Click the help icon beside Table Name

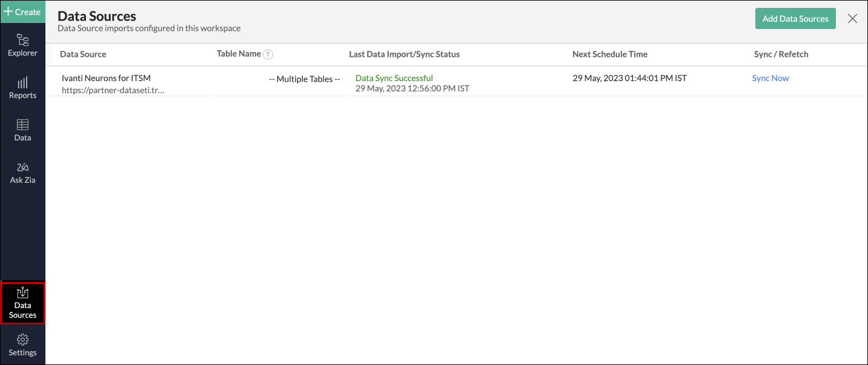268,53
